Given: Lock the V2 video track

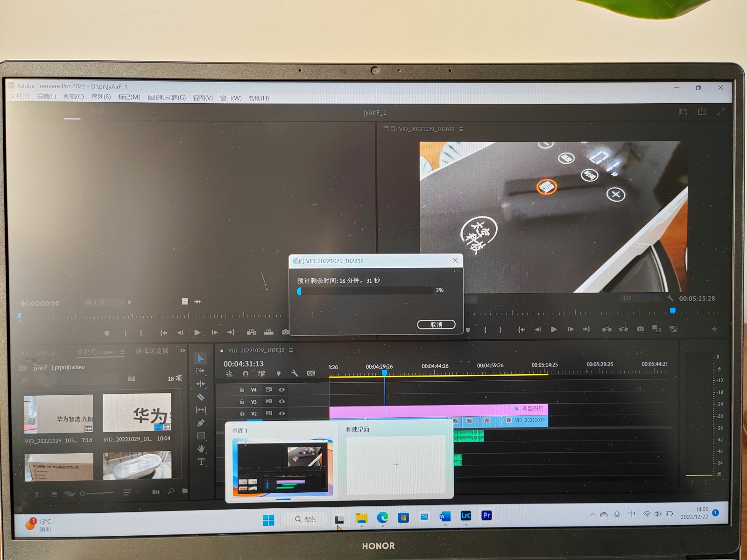Looking at the screenshot, I should tap(243, 413).
